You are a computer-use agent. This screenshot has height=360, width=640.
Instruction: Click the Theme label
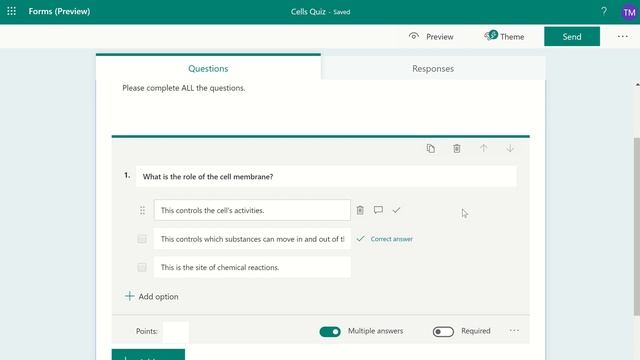[512, 37]
